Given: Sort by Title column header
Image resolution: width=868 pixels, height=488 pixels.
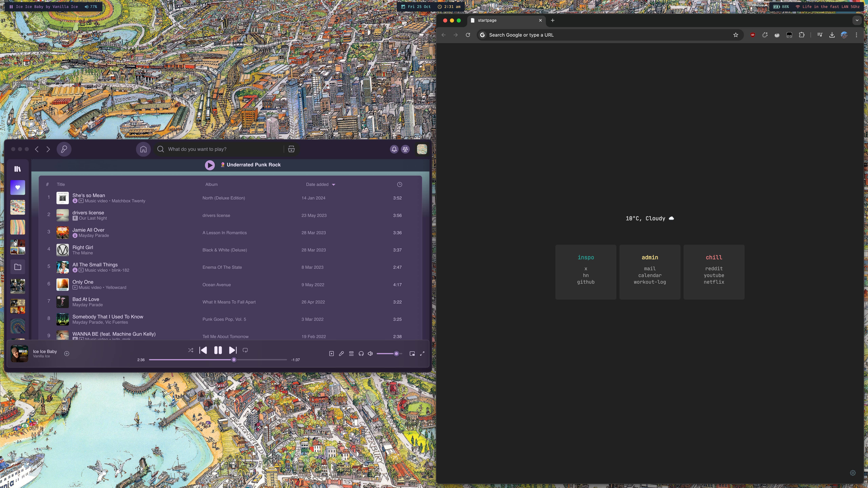Looking at the screenshot, I should coord(61,185).
